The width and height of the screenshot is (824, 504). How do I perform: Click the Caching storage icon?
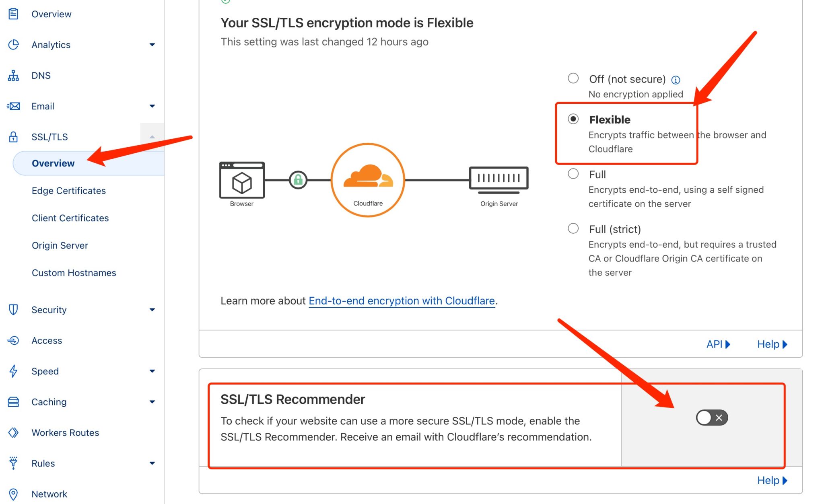tap(13, 402)
